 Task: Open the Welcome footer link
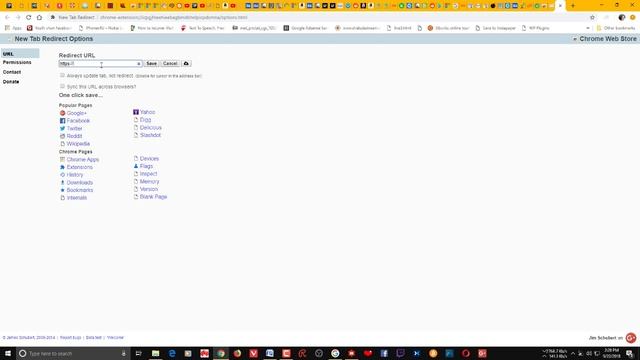[115, 338]
